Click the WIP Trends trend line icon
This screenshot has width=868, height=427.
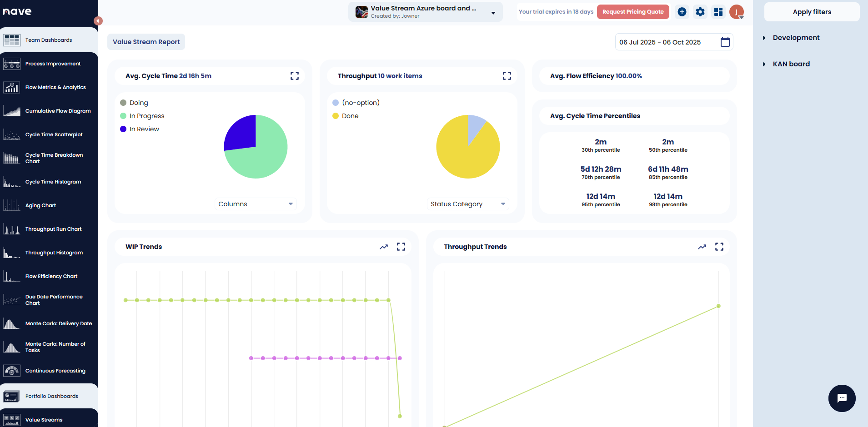pyautogui.click(x=384, y=247)
